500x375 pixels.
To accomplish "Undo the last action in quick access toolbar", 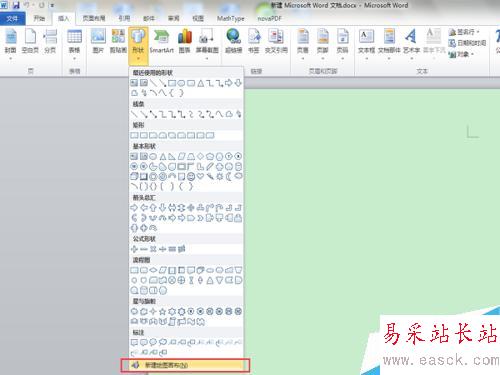I will [x=27, y=5].
